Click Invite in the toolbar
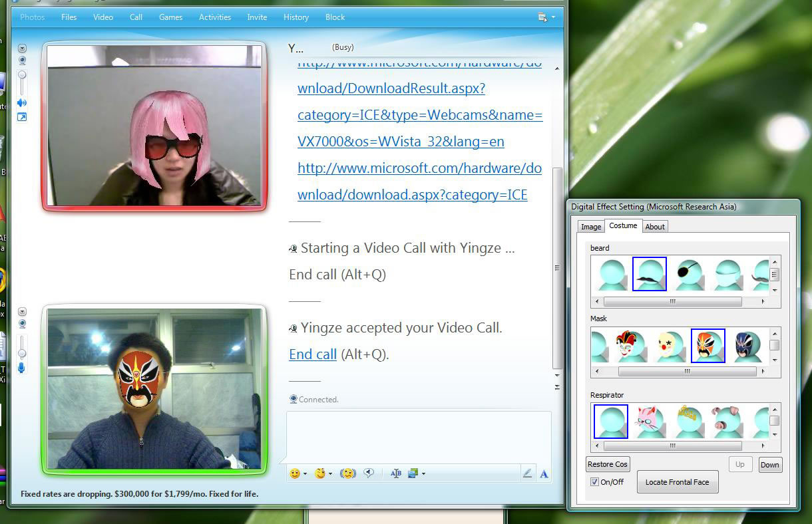 257,17
